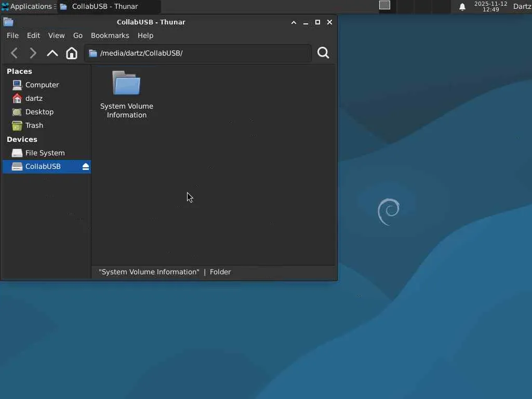The width and height of the screenshot is (532, 399).
Task: Click the "System Volume Information" folder name
Action: tap(127, 111)
